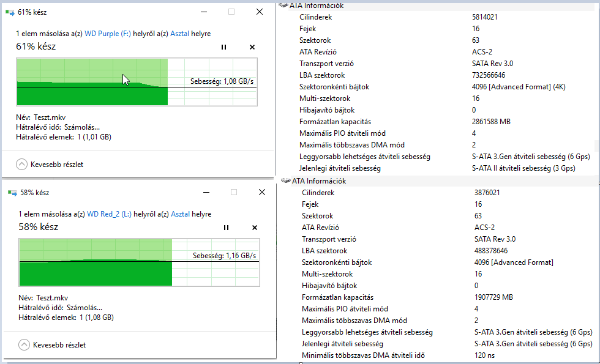
Task: Select the 4096 [Advanced Format] (4K) value
Action: pyautogui.click(x=519, y=87)
